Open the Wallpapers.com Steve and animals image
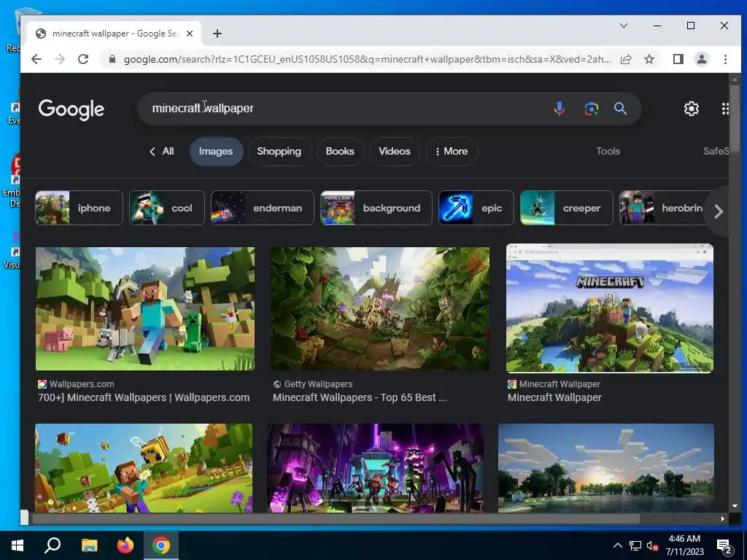Image resolution: width=747 pixels, height=560 pixels. pyautogui.click(x=145, y=308)
